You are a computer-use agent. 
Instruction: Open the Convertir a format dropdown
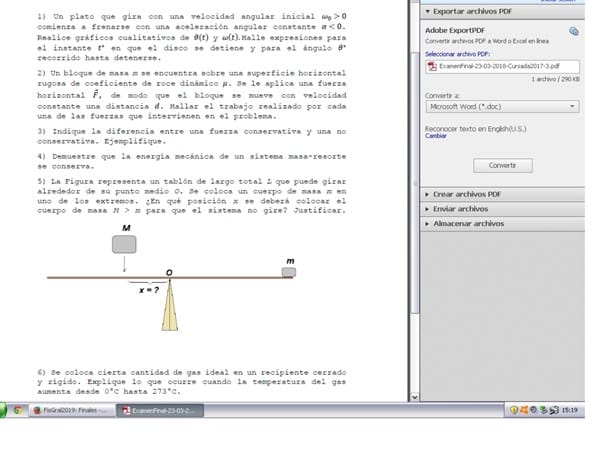click(x=502, y=106)
